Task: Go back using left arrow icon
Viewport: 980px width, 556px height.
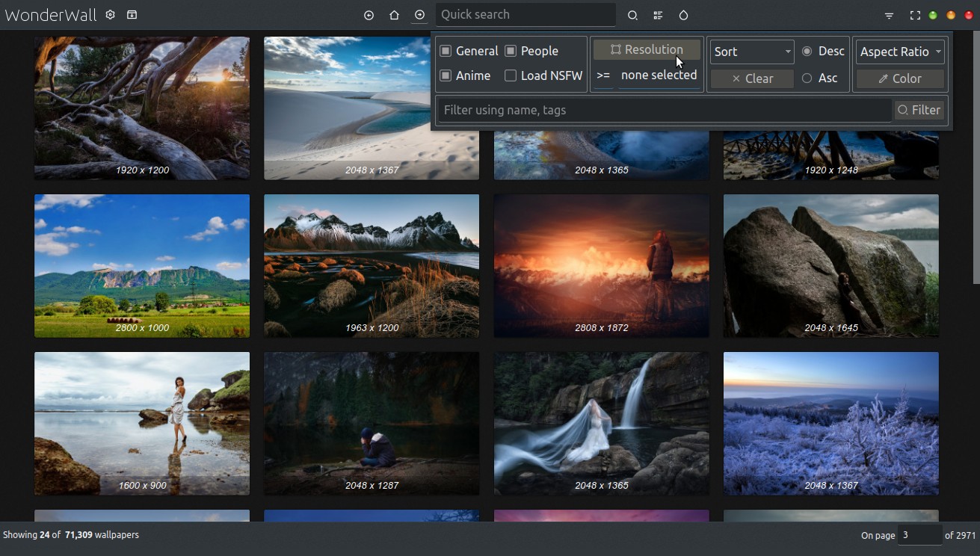Action: click(369, 15)
